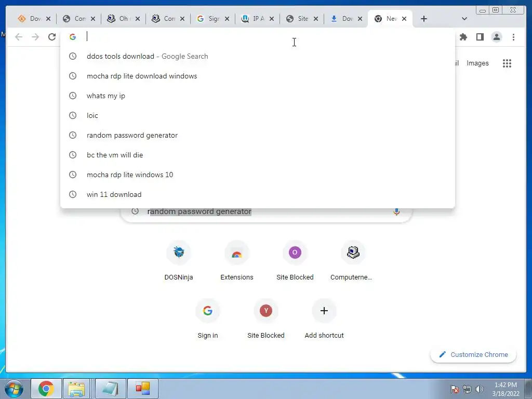The height and width of the screenshot is (399, 532).
Task: Open Windows Start menu orb
Action: (14, 389)
